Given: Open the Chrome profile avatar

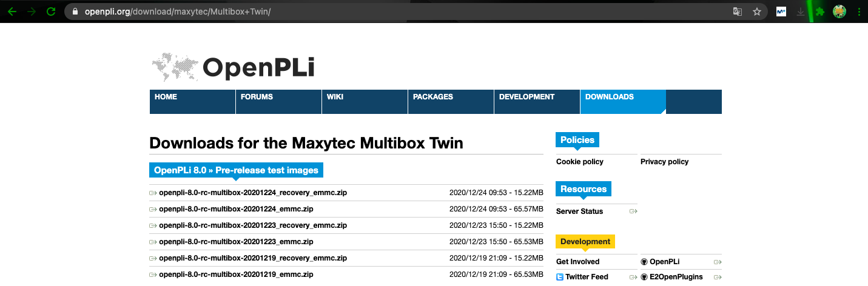Looking at the screenshot, I should tap(839, 12).
